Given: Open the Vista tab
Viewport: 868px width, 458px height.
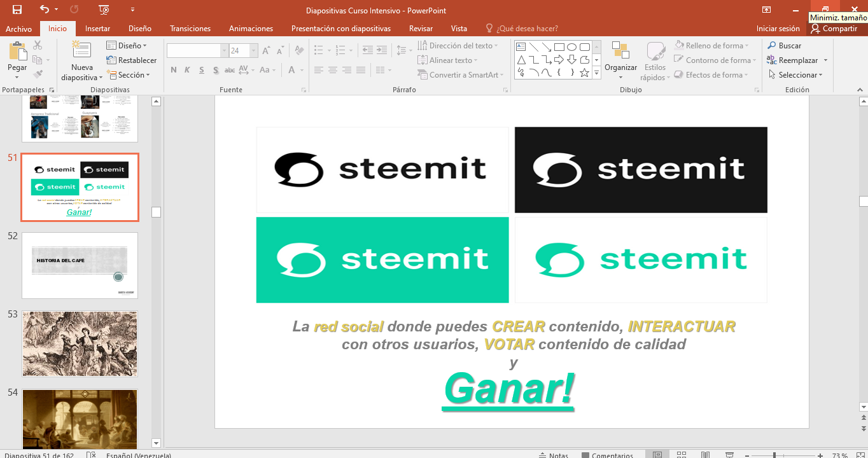Looking at the screenshot, I should tap(459, 29).
